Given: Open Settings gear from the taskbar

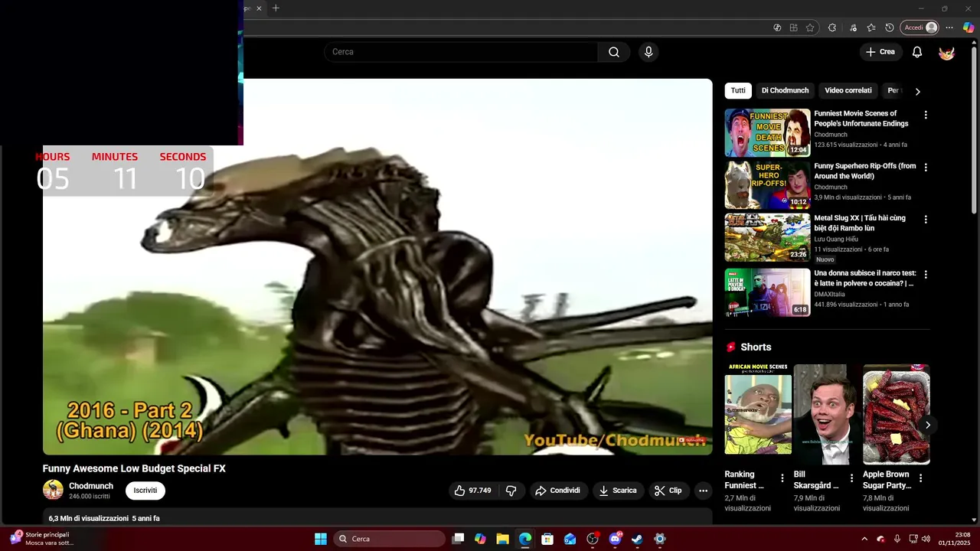Looking at the screenshot, I should click(660, 539).
